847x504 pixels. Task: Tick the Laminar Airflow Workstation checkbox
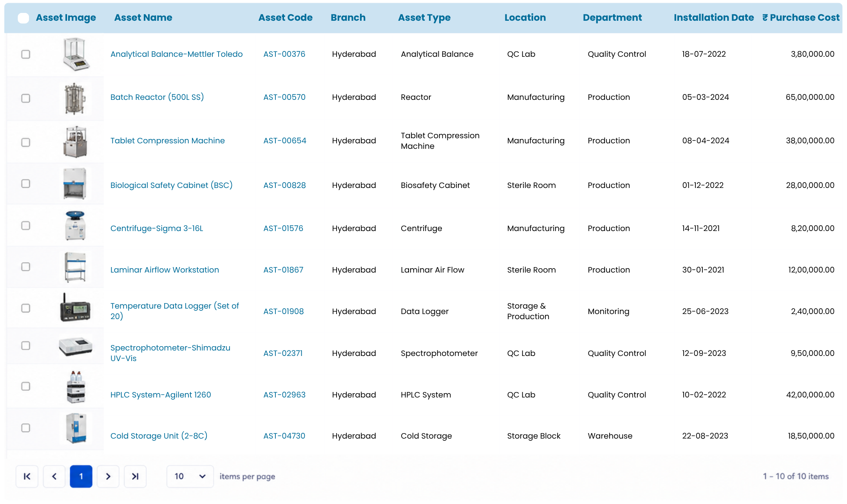coord(25,267)
